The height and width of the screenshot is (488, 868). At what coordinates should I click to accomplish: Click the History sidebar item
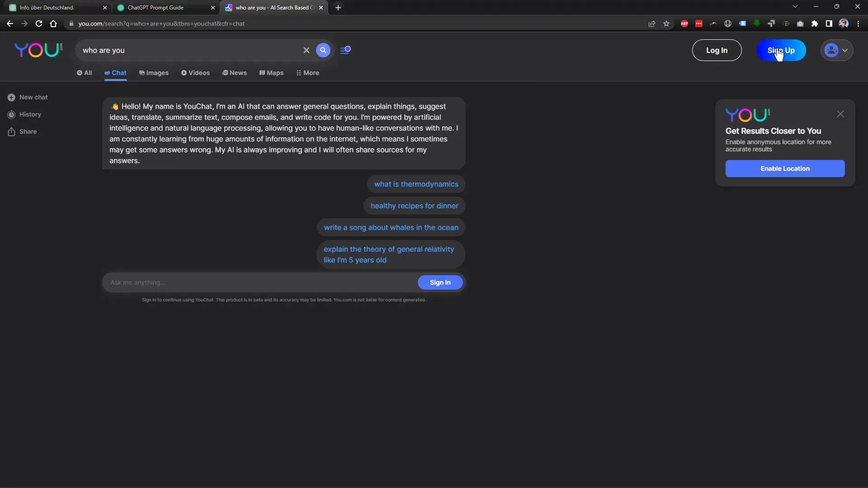(29, 114)
